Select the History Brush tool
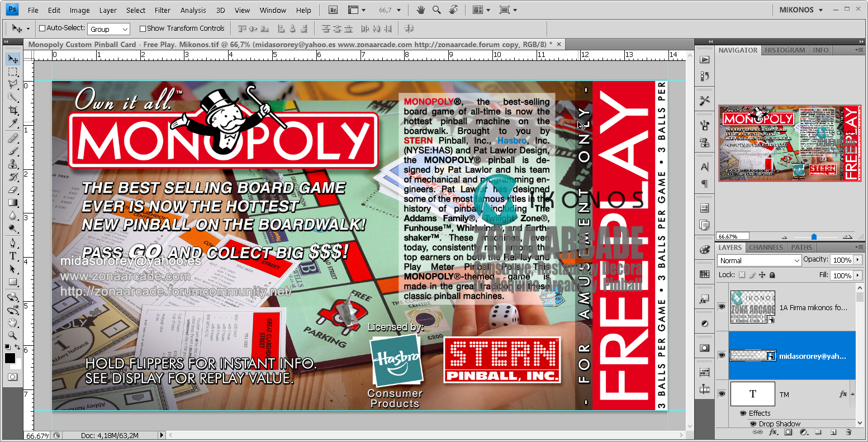868x442 pixels. pyautogui.click(x=13, y=177)
